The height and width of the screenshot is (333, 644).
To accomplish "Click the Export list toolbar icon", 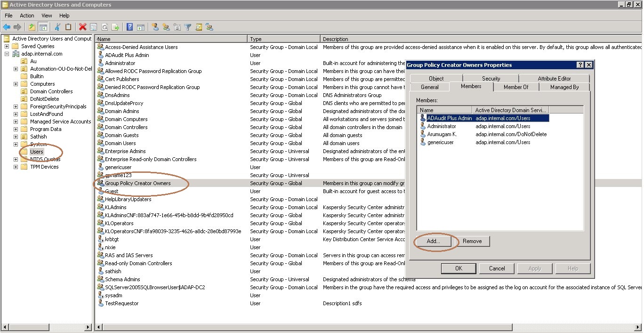I will [x=115, y=27].
